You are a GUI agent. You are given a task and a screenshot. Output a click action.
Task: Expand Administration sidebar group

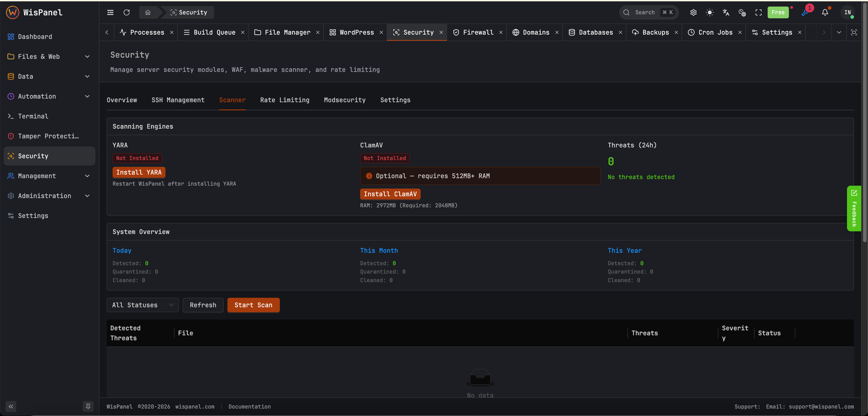click(x=49, y=196)
